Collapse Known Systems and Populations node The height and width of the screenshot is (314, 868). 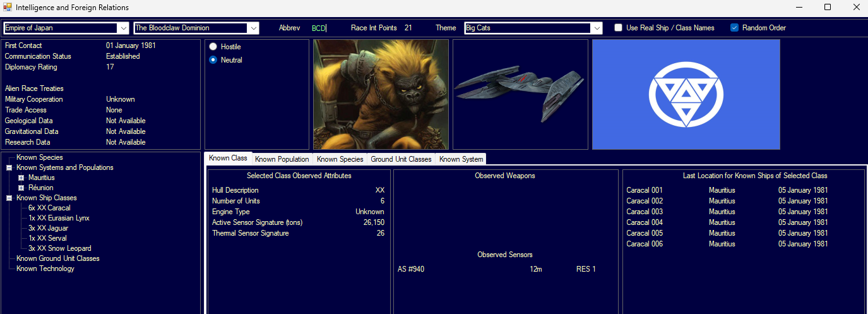[x=9, y=167]
